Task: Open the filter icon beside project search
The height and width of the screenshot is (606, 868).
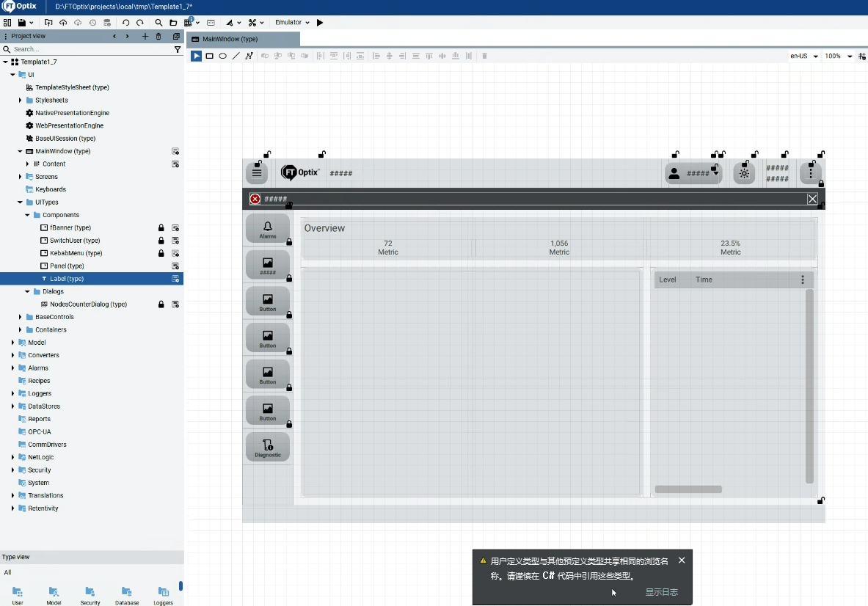Action: [x=178, y=49]
